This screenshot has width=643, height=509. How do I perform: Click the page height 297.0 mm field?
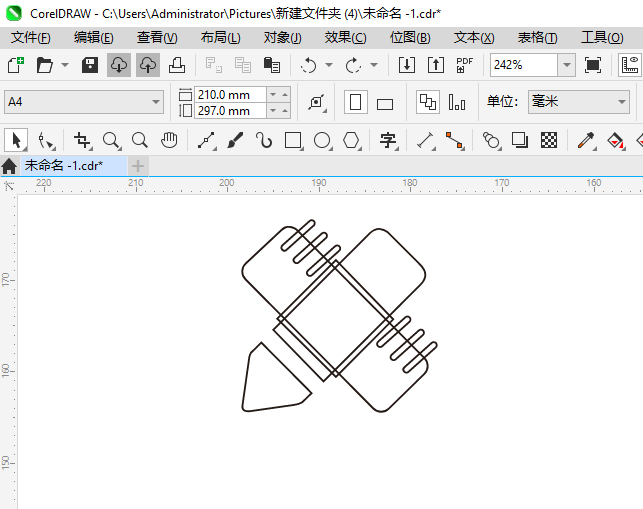230,111
